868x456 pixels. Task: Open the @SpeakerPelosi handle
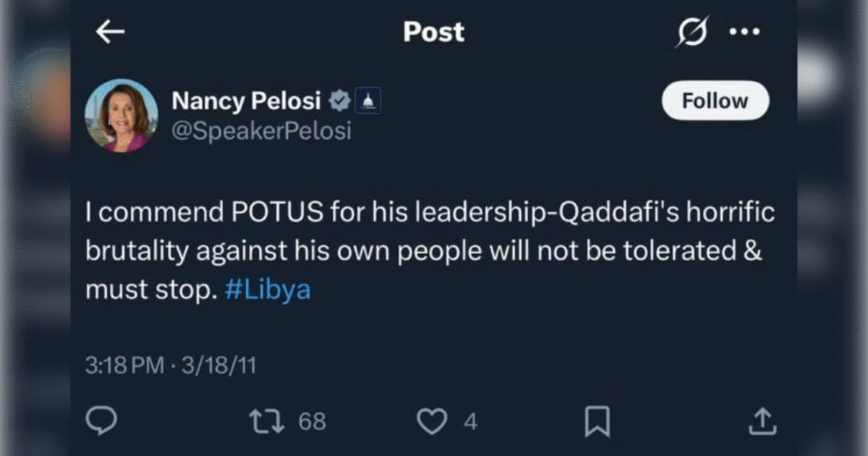(x=261, y=131)
